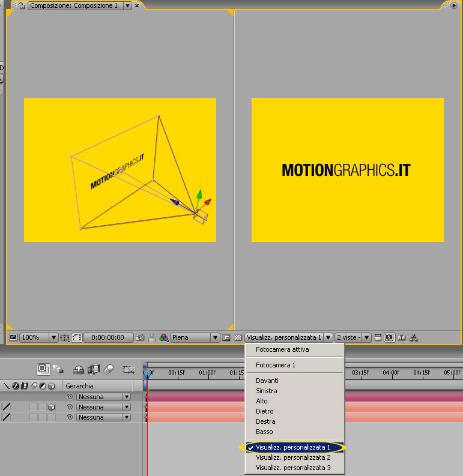This screenshot has width=463, height=476.
Task: Enable Frame Blending filmstrip icon in timeline
Action: click(x=94, y=369)
